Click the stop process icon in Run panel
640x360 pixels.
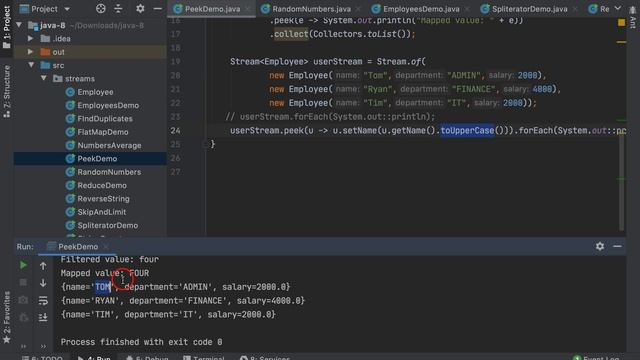coord(23,282)
